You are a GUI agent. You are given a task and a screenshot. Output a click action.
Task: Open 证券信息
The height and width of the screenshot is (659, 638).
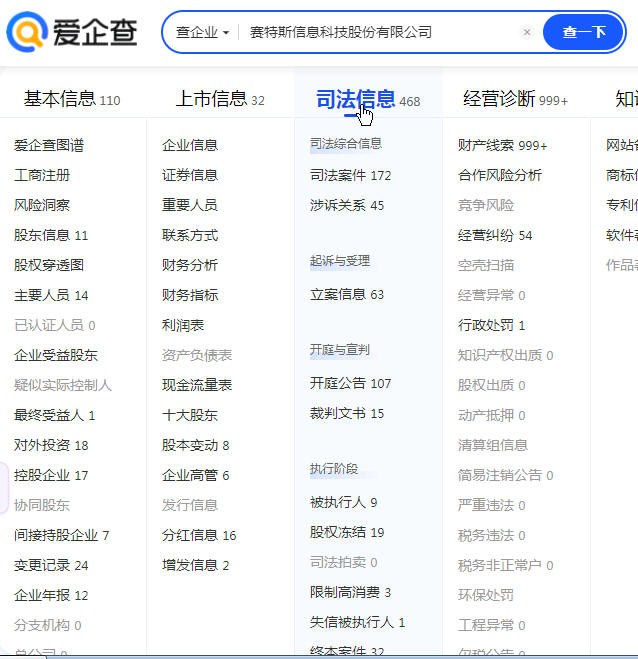tap(190, 175)
